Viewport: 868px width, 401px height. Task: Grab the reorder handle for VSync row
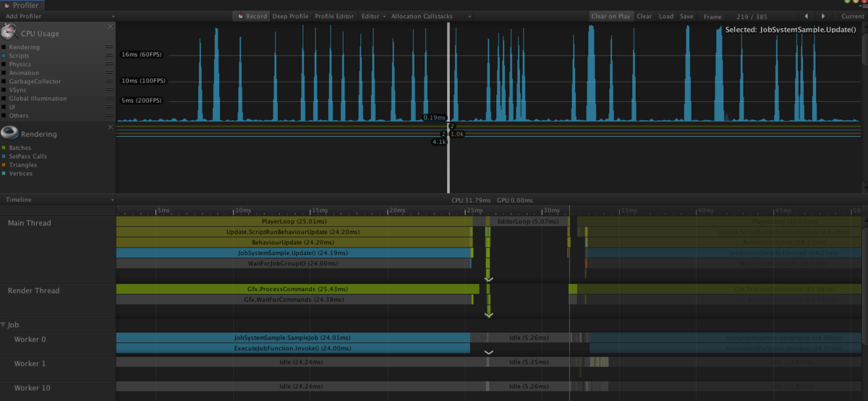pos(109,90)
